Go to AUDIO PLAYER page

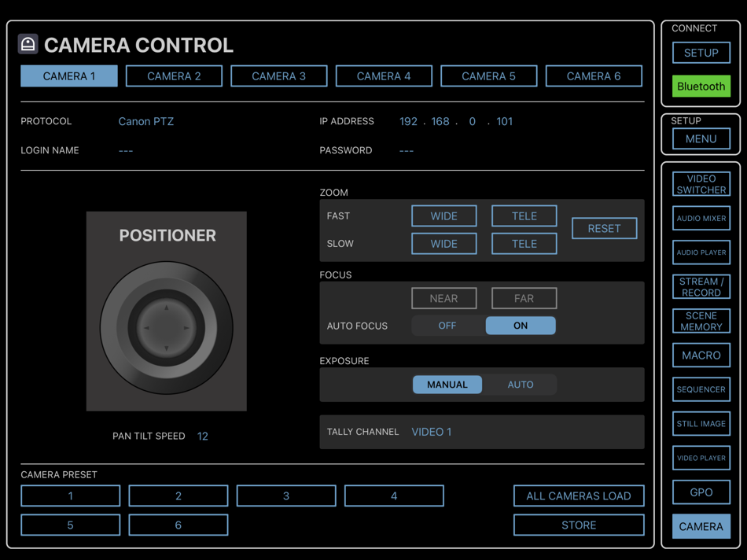point(701,252)
